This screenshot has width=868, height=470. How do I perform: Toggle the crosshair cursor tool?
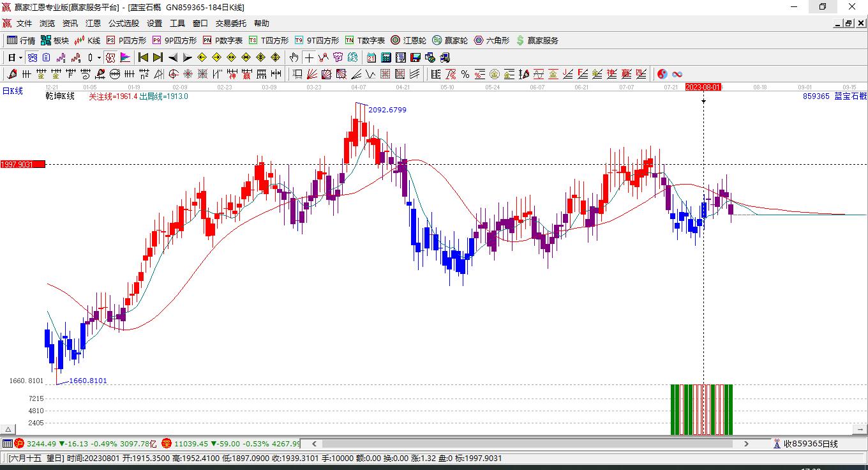pyautogui.click(x=309, y=57)
